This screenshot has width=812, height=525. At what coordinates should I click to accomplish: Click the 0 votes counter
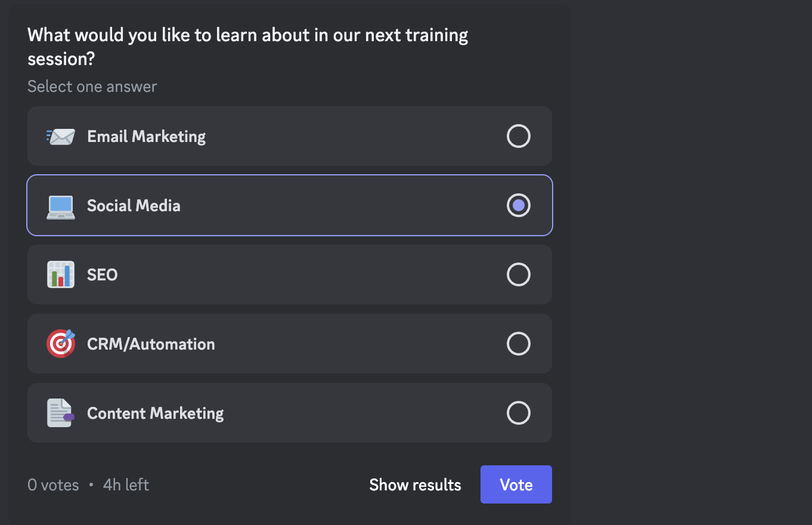[52, 484]
